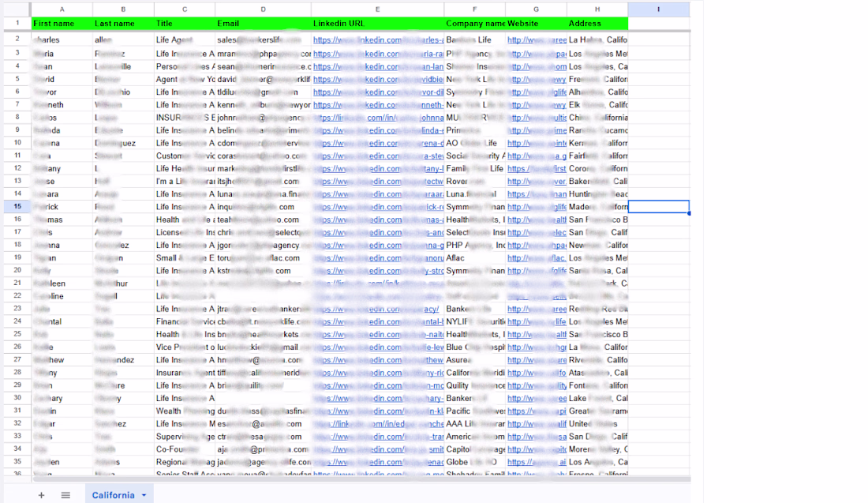This screenshot has height=503, width=868.
Task: Click the select-all corner box
Action: click(x=17, y=9)
